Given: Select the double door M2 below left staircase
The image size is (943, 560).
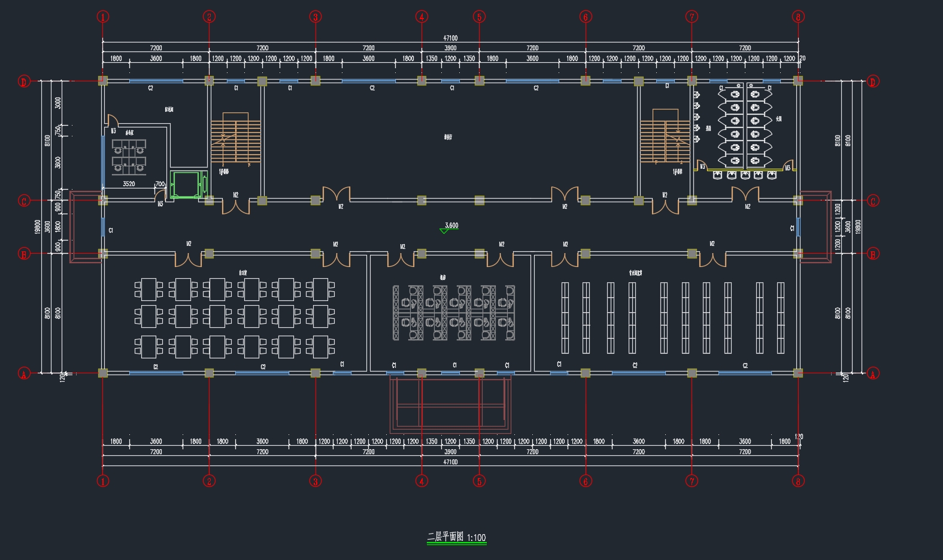Looking at the screenshot, I should (x=235, y=205).
